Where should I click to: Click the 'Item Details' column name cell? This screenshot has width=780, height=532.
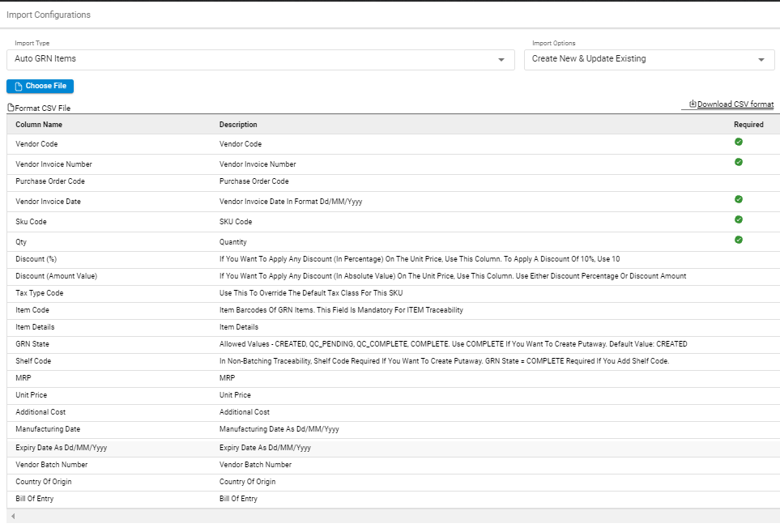[35, 326]
